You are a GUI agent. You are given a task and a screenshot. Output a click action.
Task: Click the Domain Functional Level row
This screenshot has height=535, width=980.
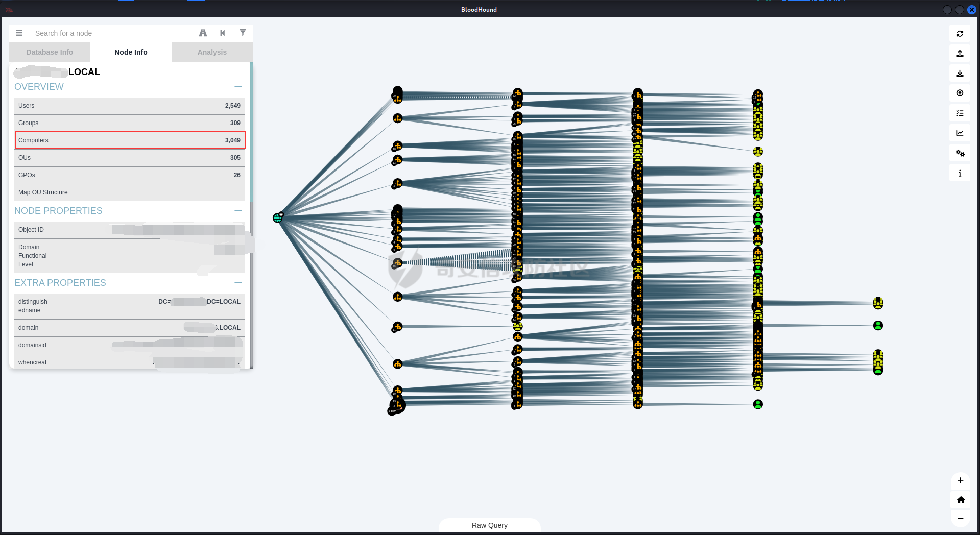(x=130, y=256)
